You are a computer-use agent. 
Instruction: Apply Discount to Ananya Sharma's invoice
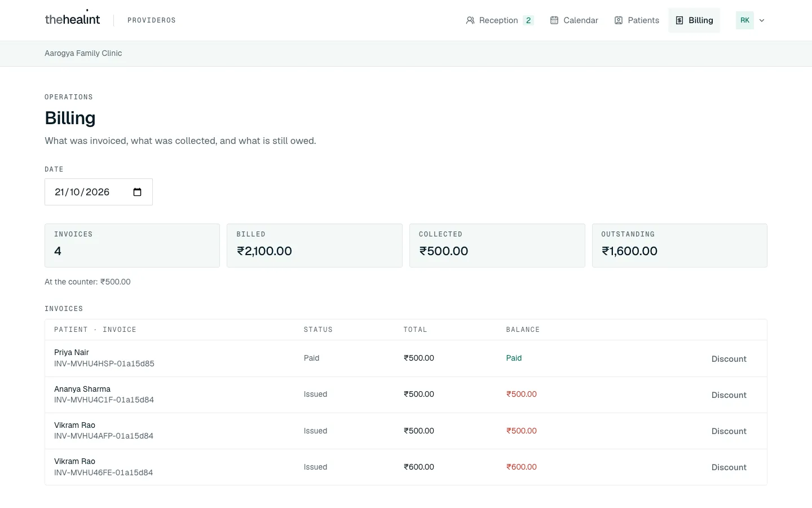(729, 395)
